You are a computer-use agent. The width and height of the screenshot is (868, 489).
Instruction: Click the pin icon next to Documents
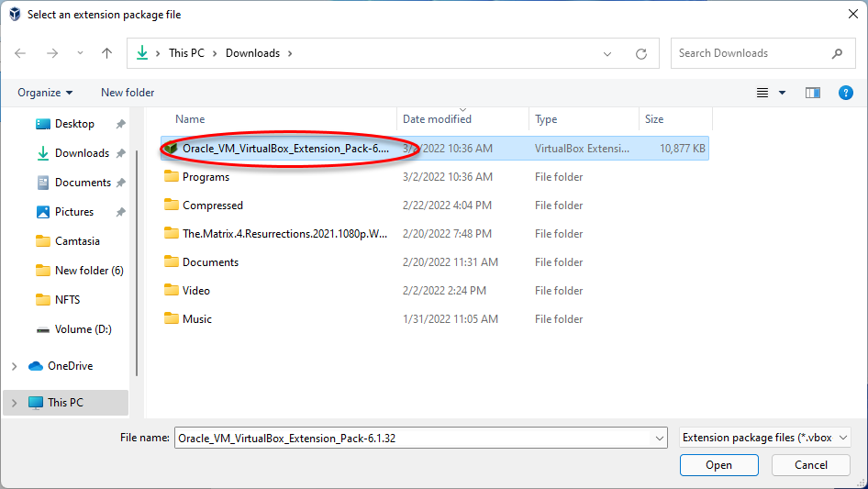tap(120, 183)
